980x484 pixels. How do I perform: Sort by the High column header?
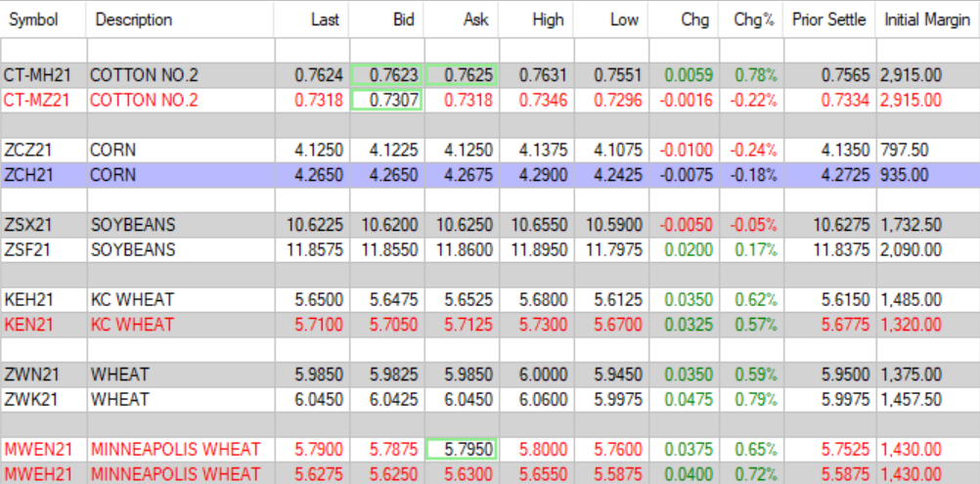536,20
